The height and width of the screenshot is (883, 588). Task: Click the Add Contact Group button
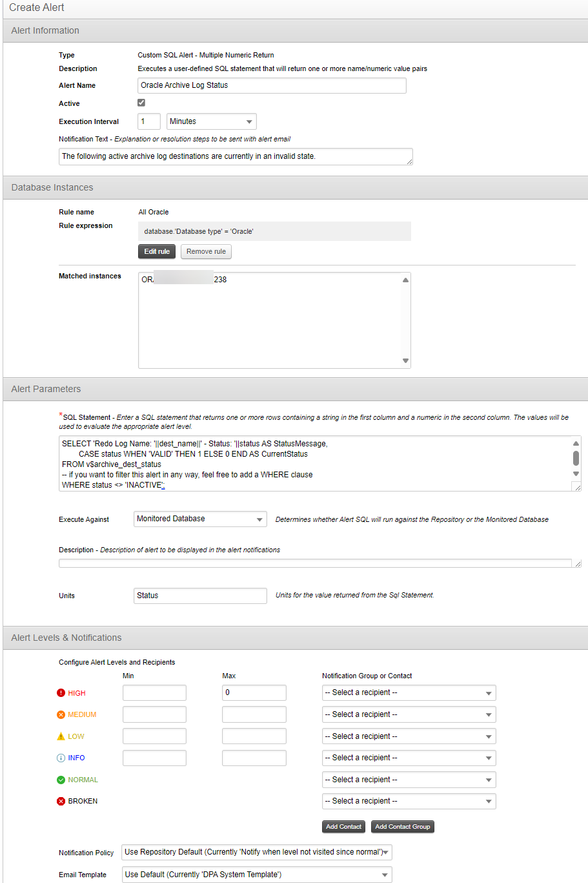(x=403, y=827)
